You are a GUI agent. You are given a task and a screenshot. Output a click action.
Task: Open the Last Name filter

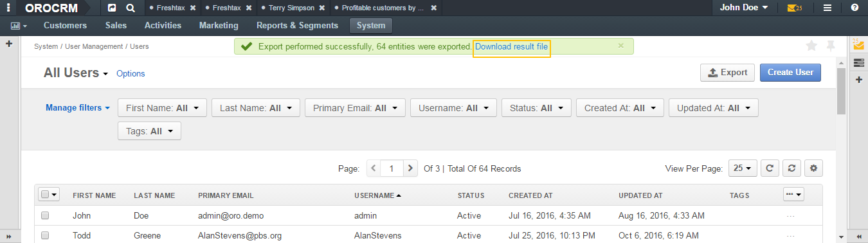click(256, 108)
